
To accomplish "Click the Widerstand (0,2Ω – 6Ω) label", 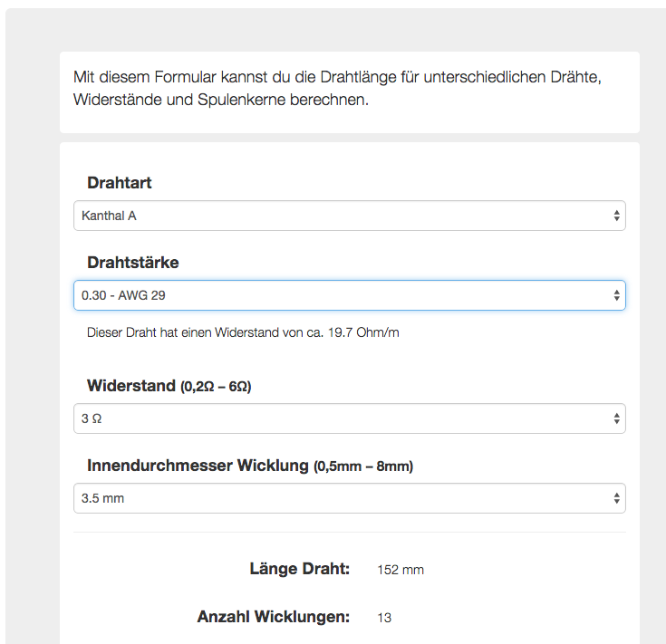I will tap(169, 386).
